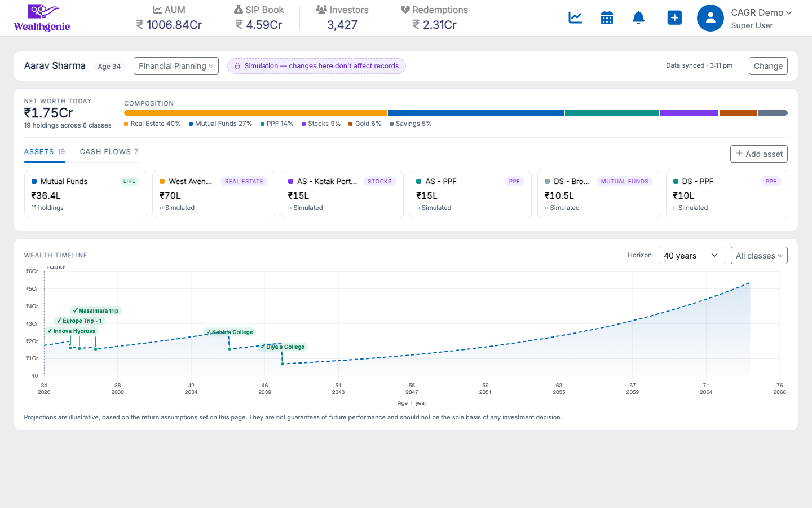Click the AUM chart icon
Viewport: 812px width, 508px height.
point(157,10)
